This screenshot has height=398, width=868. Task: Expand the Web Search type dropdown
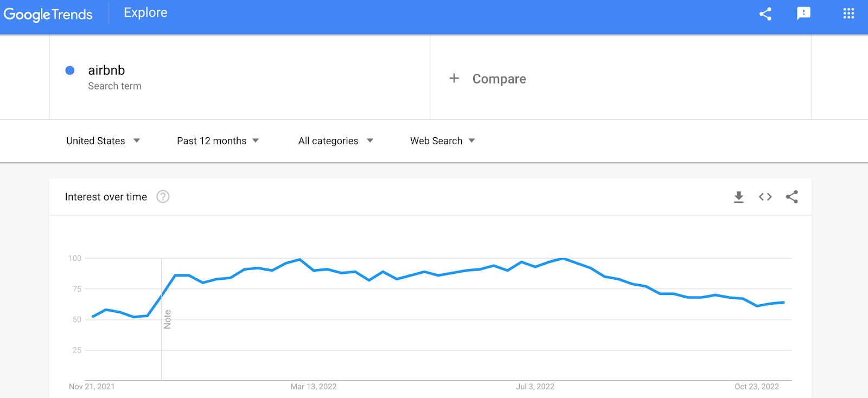coord(443,141)
